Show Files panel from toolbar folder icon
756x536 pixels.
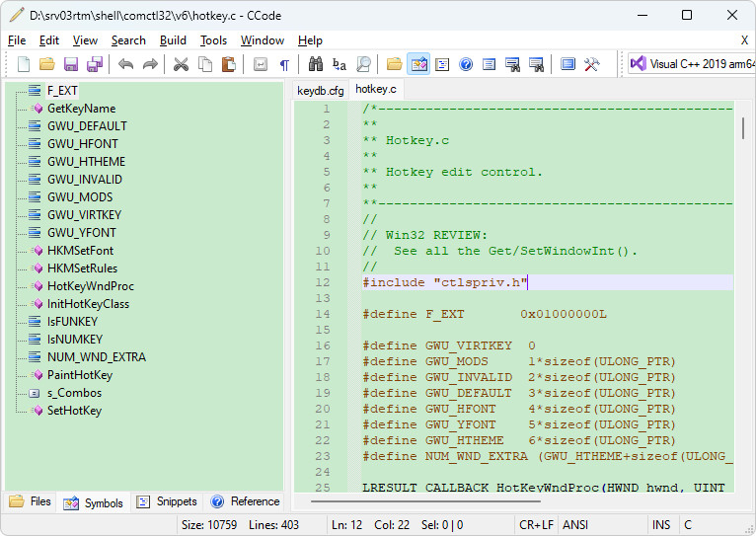pos(395,64)
